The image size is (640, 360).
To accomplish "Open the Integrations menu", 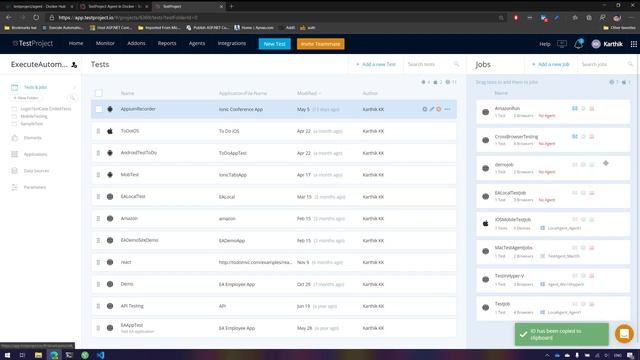I will click(232, 43).
